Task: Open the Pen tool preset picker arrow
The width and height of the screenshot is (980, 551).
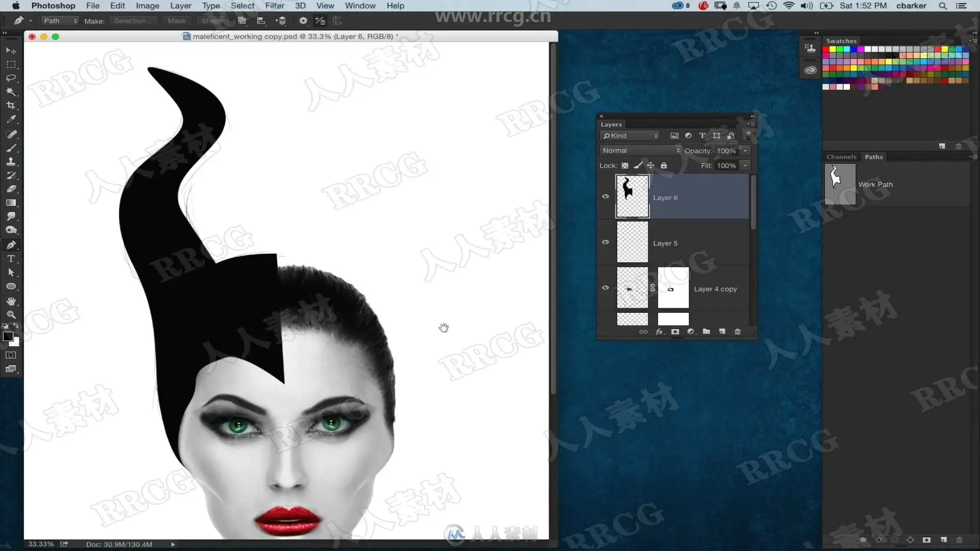Action: tap(31, 21)
